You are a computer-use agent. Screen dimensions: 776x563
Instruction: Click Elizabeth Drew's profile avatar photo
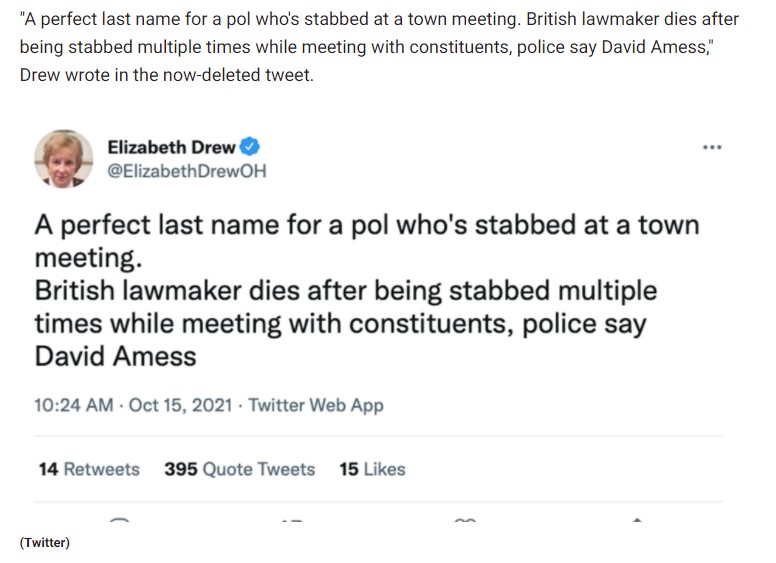(x=64, y=159)
